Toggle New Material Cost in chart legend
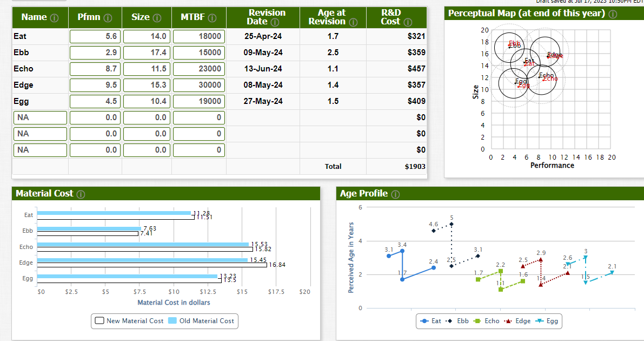644x341 pixels. [129, 321]
